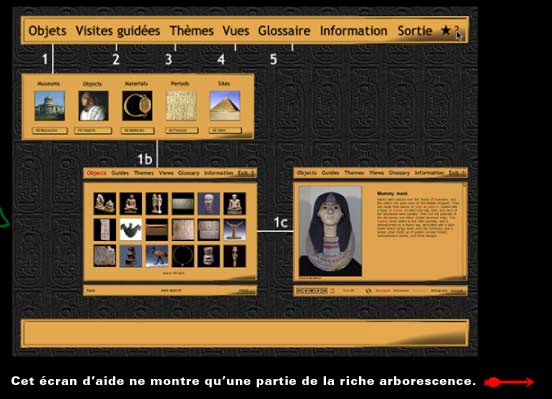Open the Vues menu

coord(236,31)
